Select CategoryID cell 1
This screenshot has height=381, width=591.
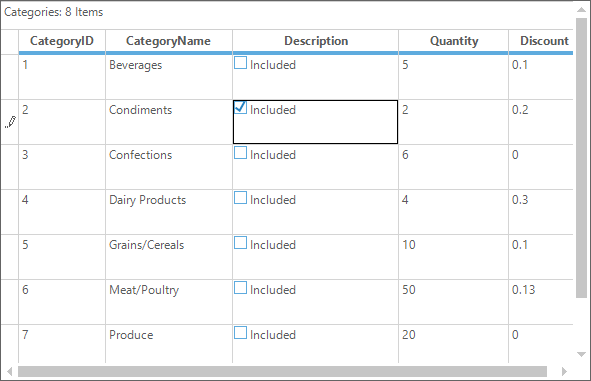pos(62,77)
